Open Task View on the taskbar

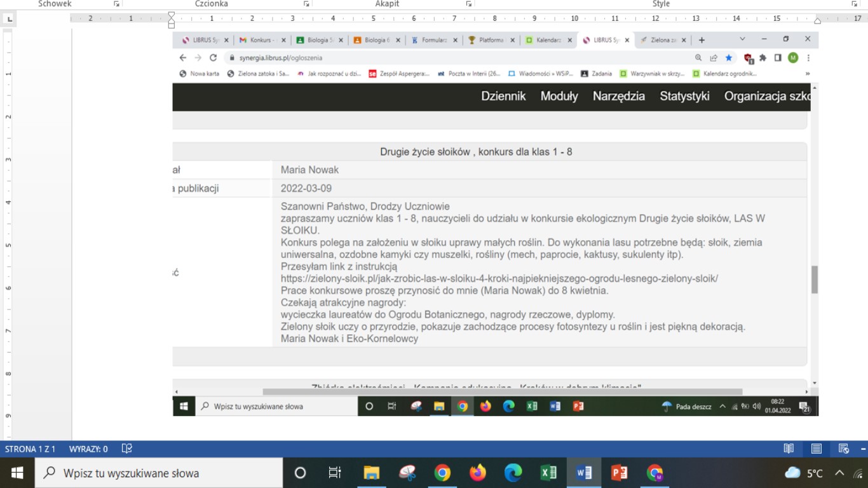click(x=335, y=473)
